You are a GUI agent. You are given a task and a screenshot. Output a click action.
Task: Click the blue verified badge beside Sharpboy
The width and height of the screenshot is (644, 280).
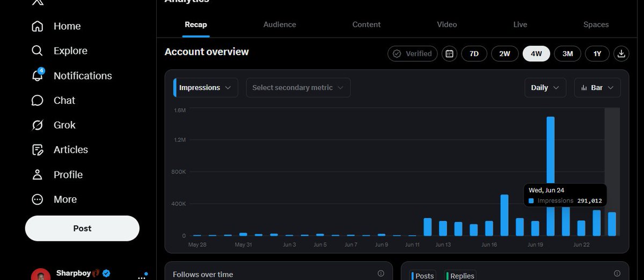[x=107, y=274]
